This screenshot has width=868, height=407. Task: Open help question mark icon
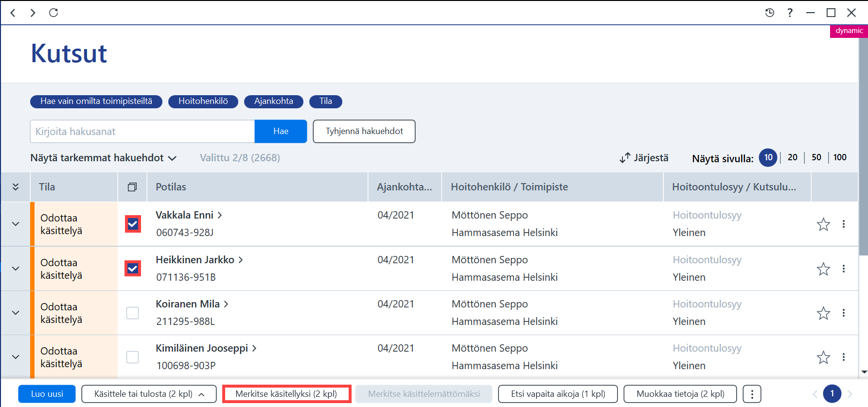point(790,13)
